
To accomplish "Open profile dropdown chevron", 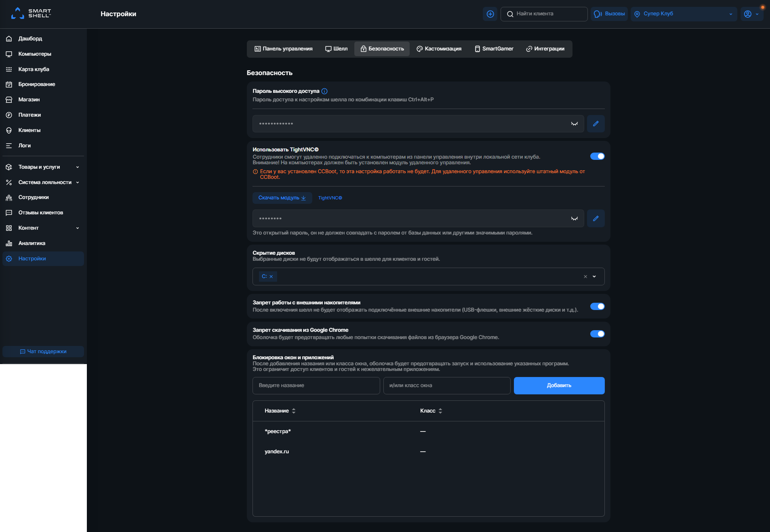I will click(x=757, y=14).
